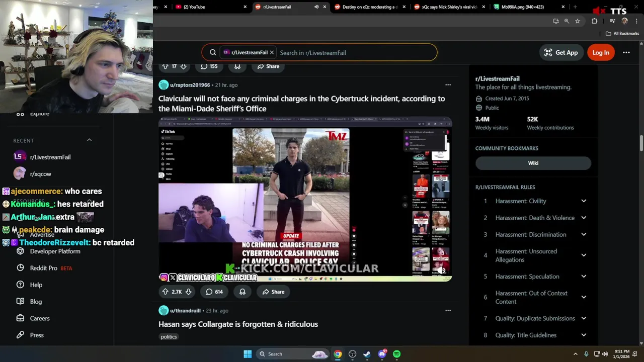644x362 pixels.
Task: Bookmark this page with the star icon
Action: 578,21
